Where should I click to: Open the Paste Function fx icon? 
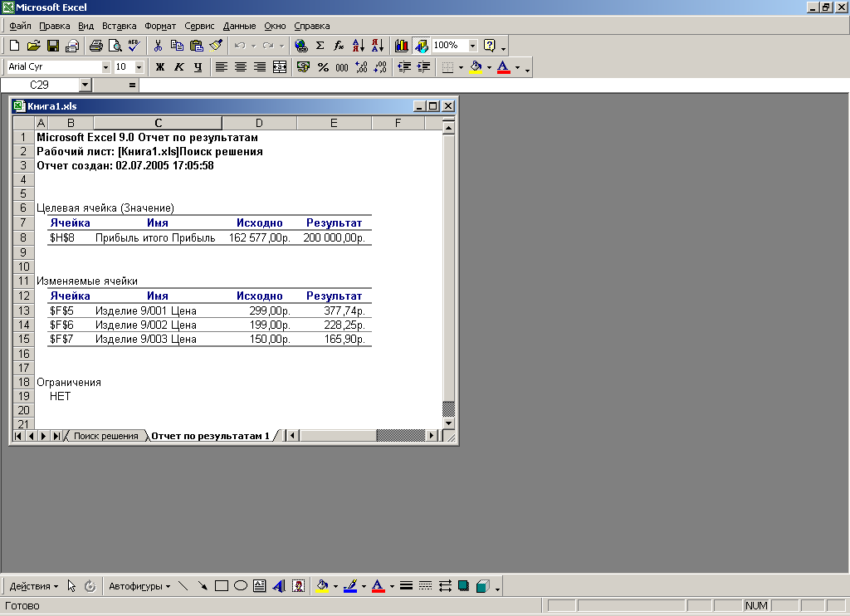339,46
